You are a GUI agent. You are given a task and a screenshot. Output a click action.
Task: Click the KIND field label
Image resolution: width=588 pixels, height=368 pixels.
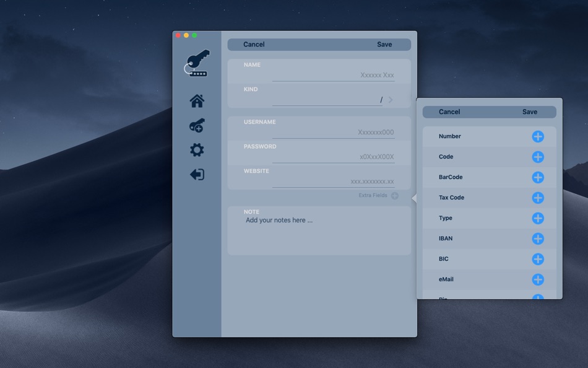pyautogui.click(x=251, y=89)
